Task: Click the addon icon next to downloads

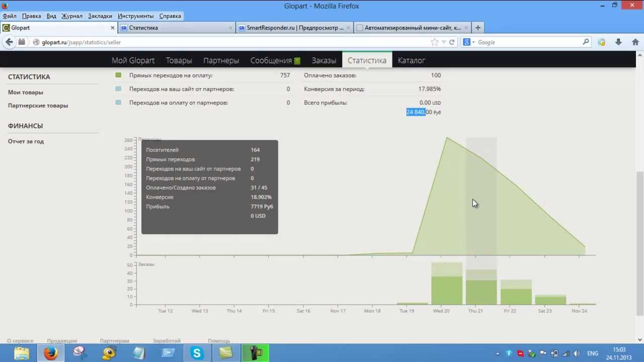Action: [602, 42]
